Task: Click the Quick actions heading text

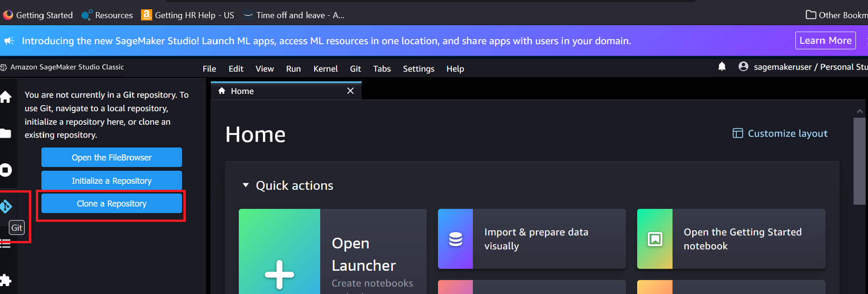Action: 295,186
